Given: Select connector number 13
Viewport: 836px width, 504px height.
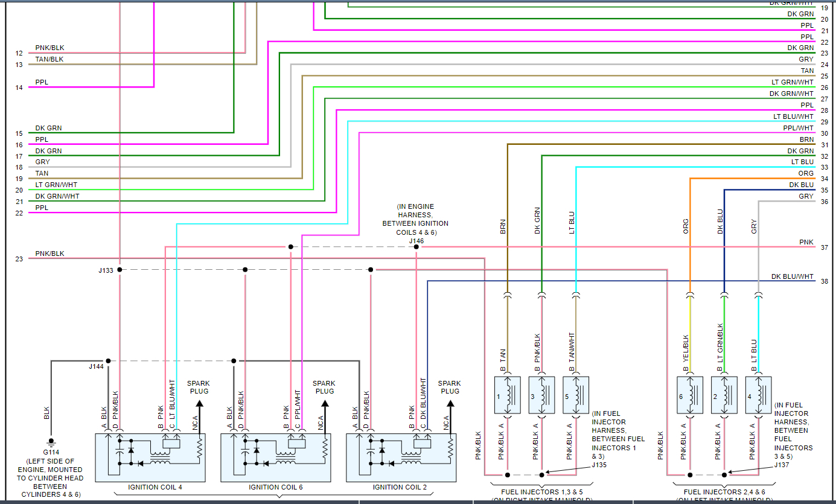Looking at the screenshot, I should [x=19, y=65].
